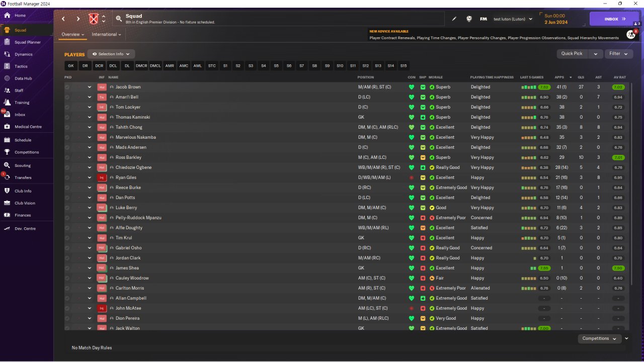Toggle pick circle for Ross Barkley
Viewport: 644px width, 362px height.
click(67, 157)
